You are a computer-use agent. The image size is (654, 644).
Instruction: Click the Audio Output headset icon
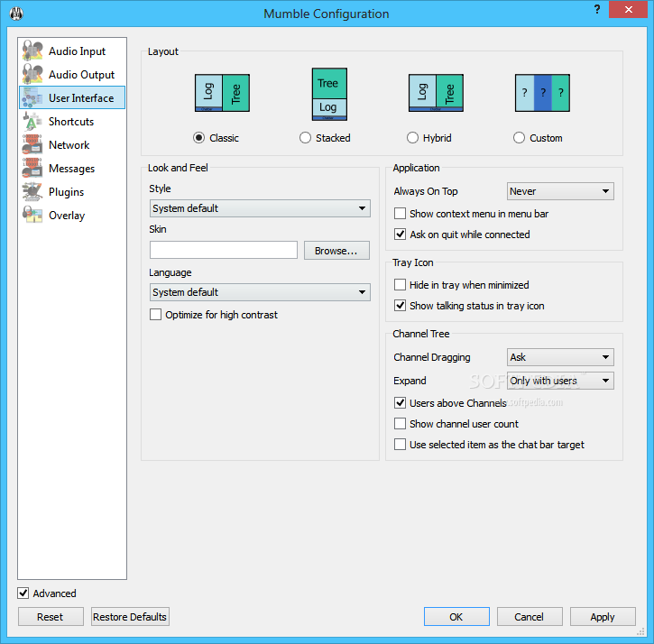[32, 74]
